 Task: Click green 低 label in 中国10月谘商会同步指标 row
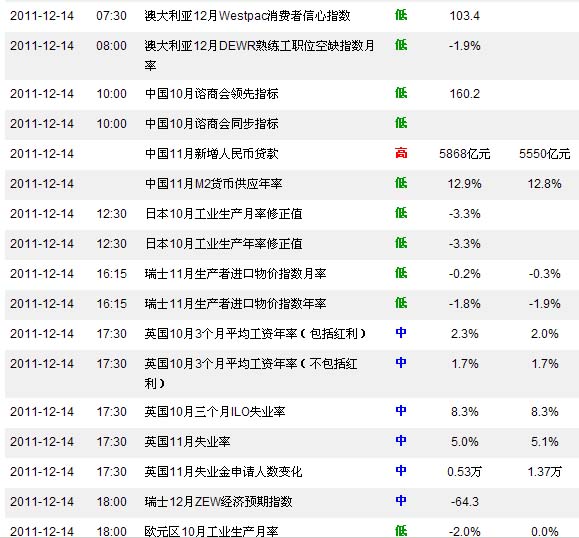click(x=401, y=123)
